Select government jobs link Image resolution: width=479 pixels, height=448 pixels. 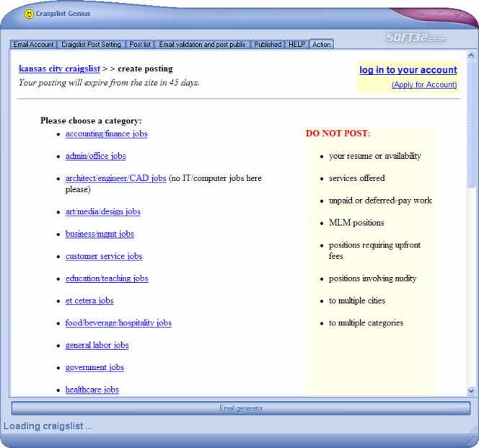95,368
